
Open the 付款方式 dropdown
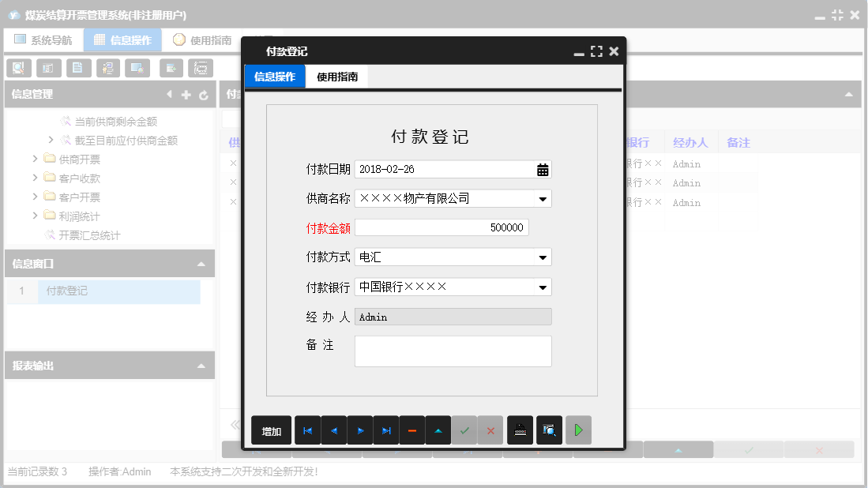(541, 257)
